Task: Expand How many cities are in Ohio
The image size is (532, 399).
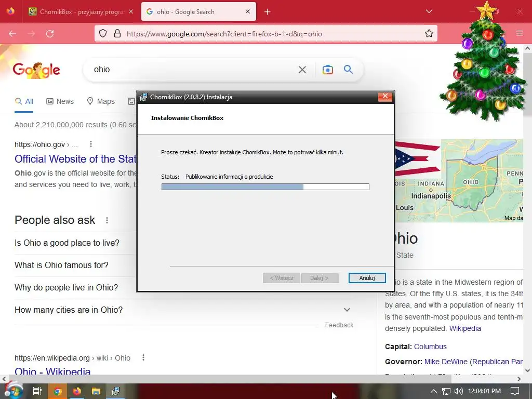Action: click(183, 310)
